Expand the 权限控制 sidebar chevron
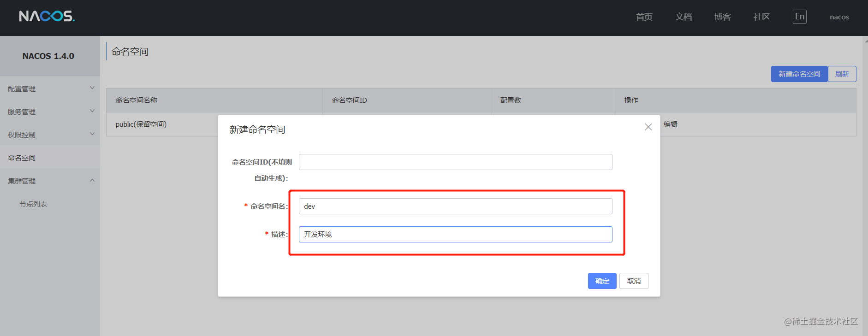This screenshot has width=868, height=336. 92,134
